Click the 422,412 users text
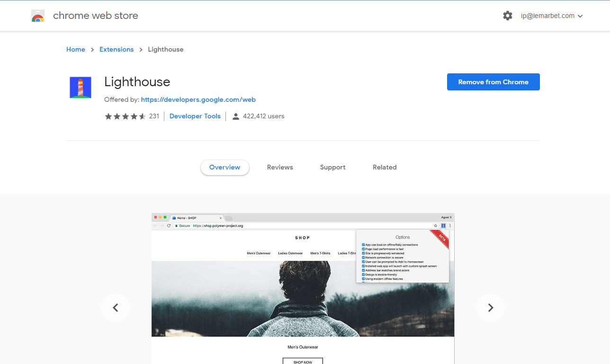Screen dimensions: 610x364 (264, 116)
